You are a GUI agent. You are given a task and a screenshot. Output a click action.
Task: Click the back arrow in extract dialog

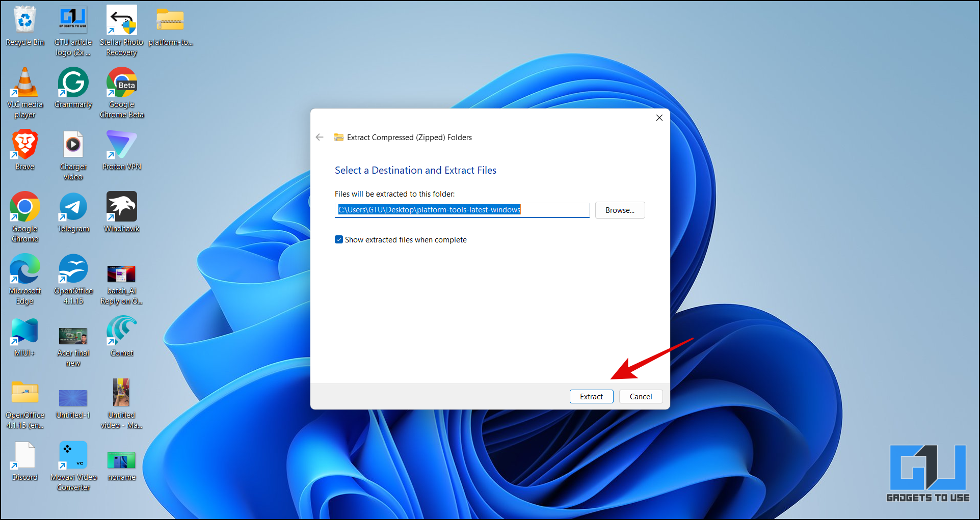click(x=320, y=137)
